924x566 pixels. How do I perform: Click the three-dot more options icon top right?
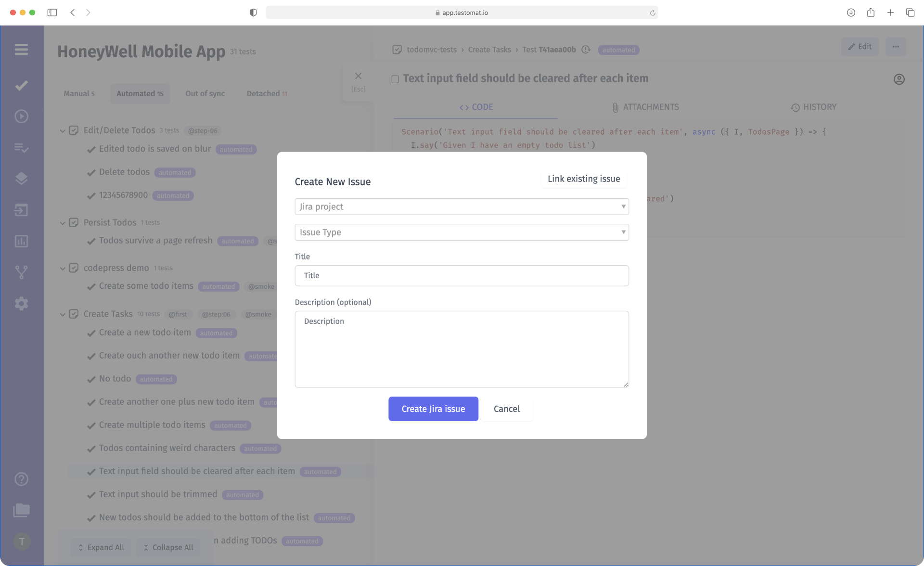896,47
